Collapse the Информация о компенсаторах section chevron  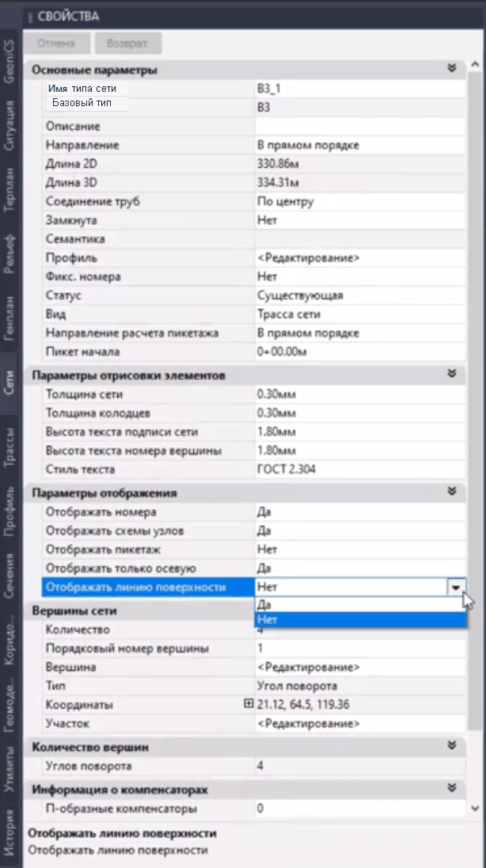point(451,788)
